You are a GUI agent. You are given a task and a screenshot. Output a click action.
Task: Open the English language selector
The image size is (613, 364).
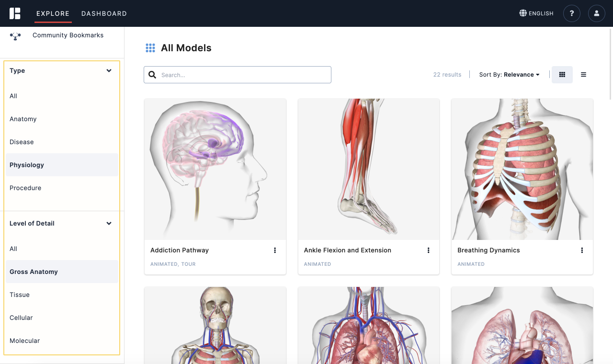click(x=536, y=13)
